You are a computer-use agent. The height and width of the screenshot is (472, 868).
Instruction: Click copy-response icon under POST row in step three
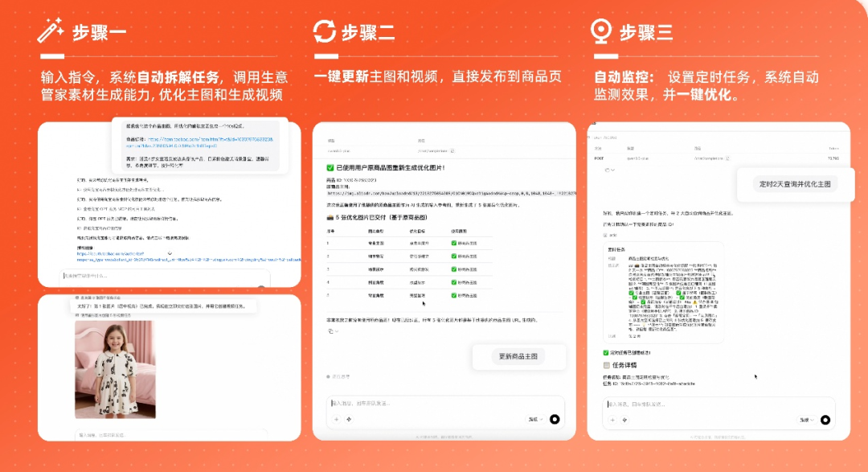point(608,170)
